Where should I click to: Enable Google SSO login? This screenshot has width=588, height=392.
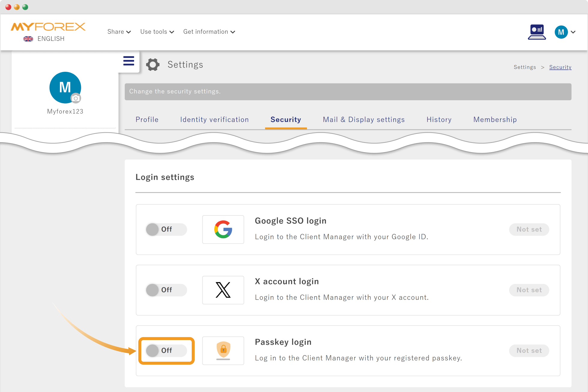click(x=166, y=229)
